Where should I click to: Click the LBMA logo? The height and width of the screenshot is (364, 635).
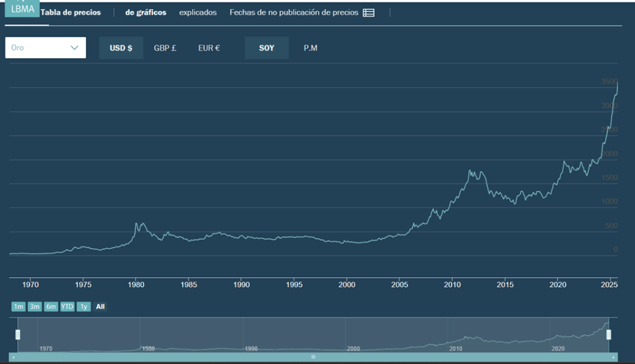(x=22, y=9)
